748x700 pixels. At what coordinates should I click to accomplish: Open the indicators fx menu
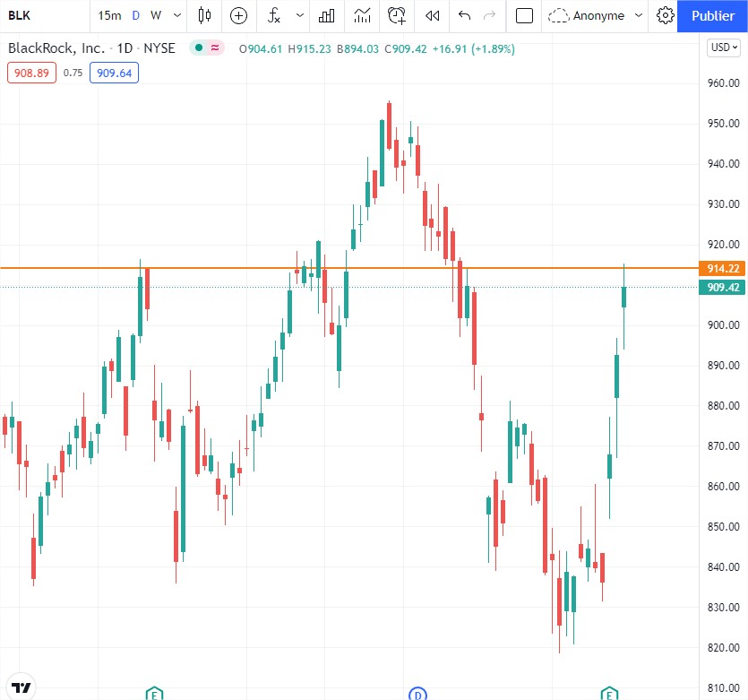click(274, 16)
